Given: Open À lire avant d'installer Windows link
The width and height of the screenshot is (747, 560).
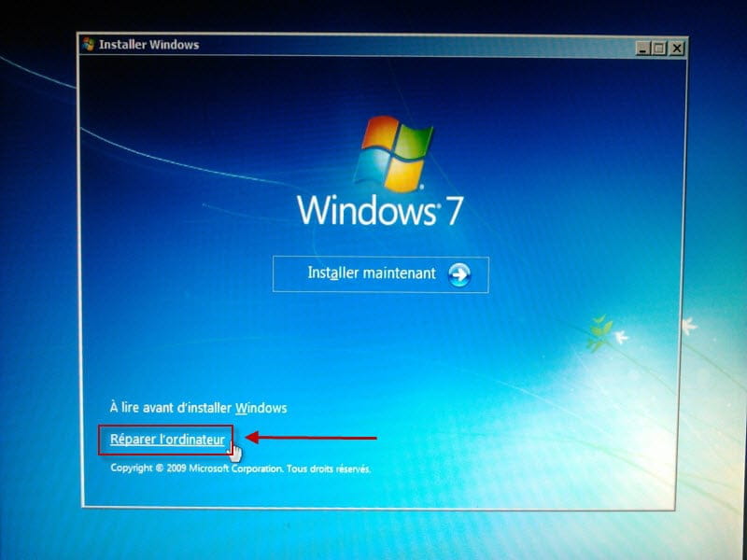Looking at the screenshot, I should tap(198, 408).
